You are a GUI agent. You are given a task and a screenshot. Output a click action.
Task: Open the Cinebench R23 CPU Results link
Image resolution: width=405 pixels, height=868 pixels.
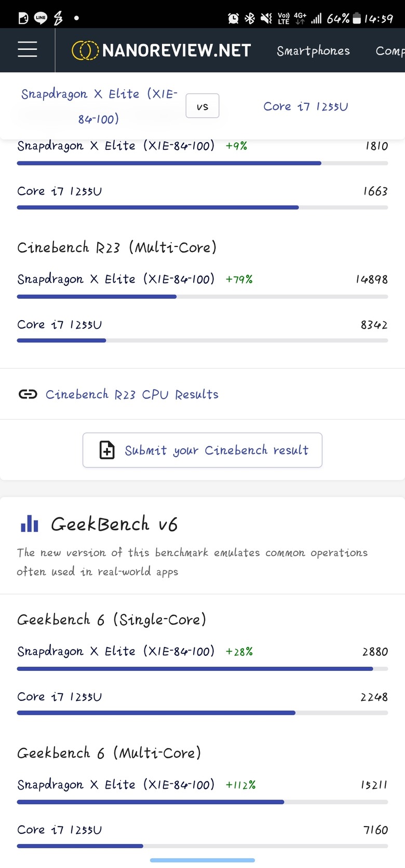click(132, 394)
